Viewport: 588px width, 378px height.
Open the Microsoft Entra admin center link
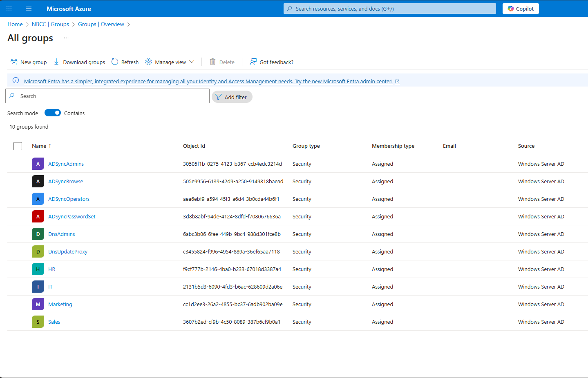[x=208, y=82]
